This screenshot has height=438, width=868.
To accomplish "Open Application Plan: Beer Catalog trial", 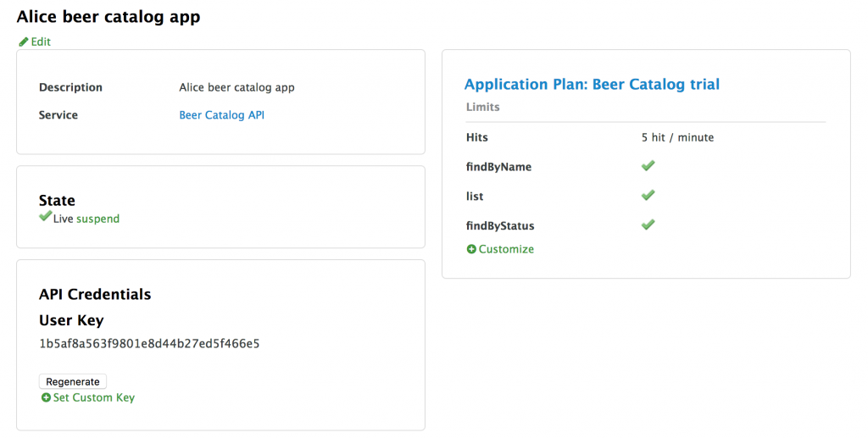I will [592, 84].
